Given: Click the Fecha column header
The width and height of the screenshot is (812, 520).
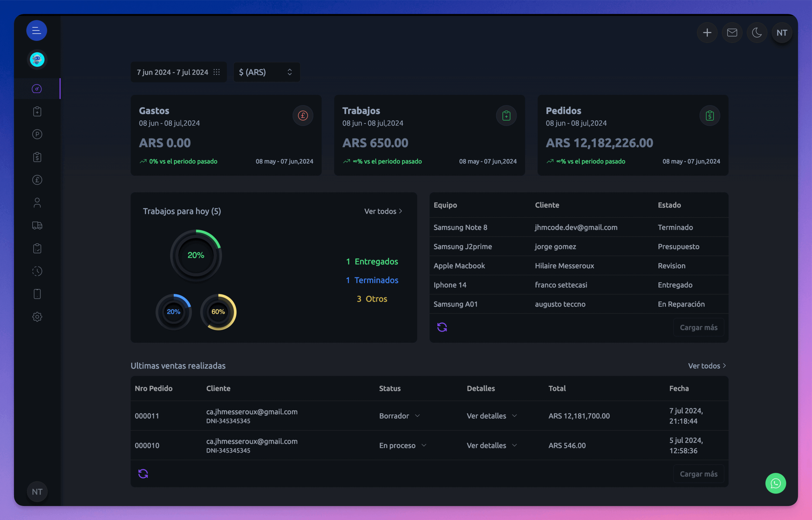Looking at the screenshot, I should pos(679,388).
